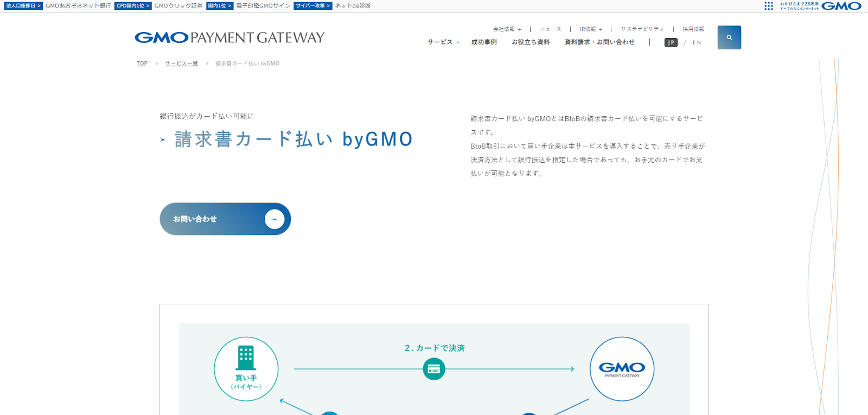The height and width of the screenshot is (415, 868).
Task: Open the search icon button
Action: pyautogui.click(x=729, y=37)
